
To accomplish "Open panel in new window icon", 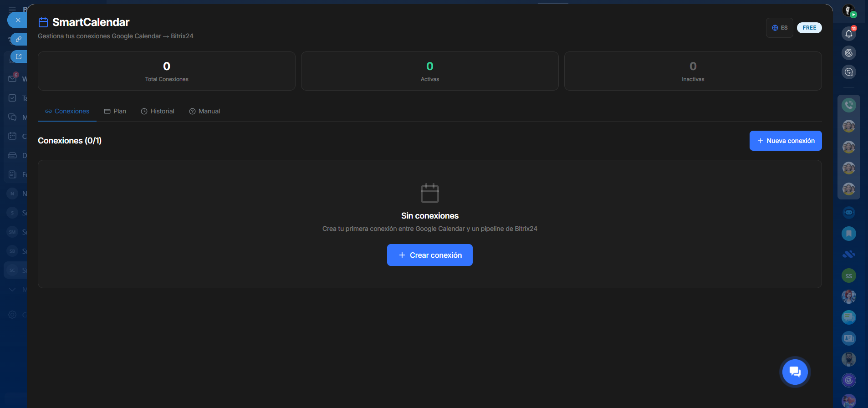I will click(x=19, y=56).
